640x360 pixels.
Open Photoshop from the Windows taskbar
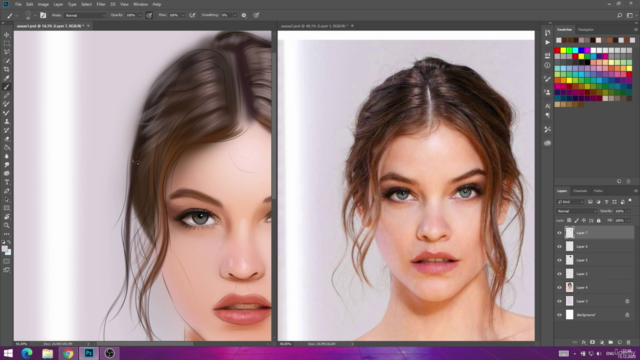point(89,353)
